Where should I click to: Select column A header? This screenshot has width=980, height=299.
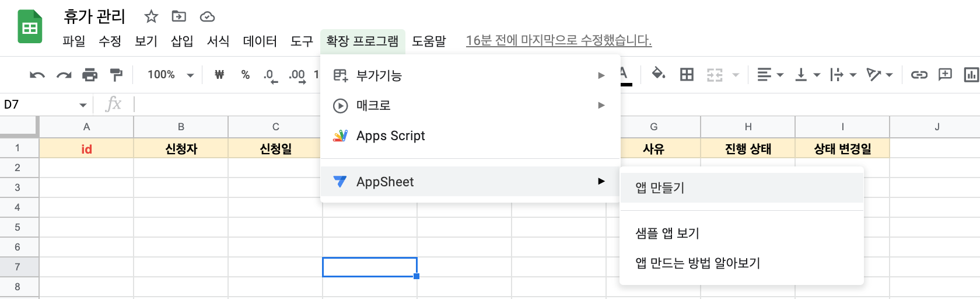coord(86,127)
